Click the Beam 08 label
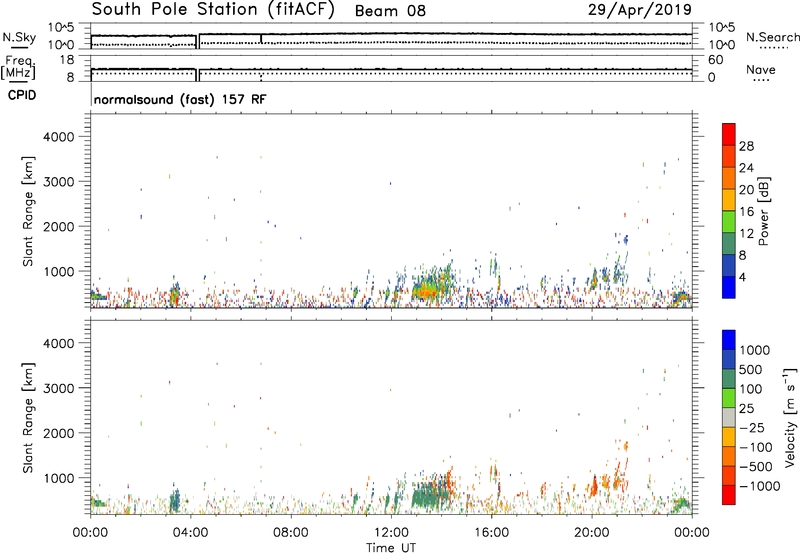Viewport: 800px width, 554px height. click(x=390, y=11)
